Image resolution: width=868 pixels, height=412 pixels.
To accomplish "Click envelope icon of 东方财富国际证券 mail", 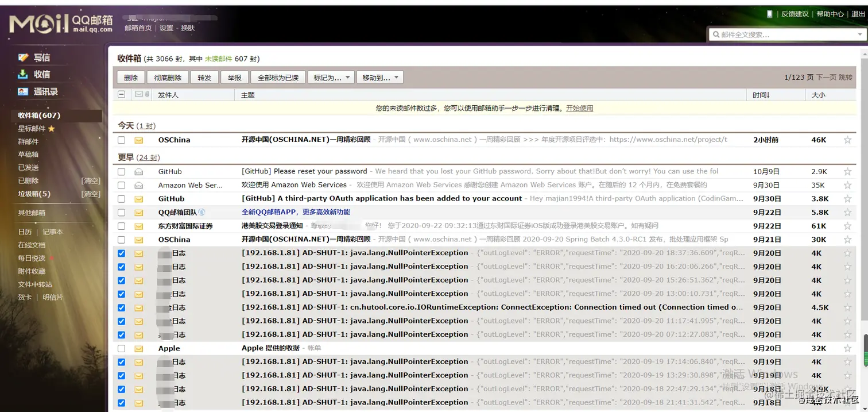I will pos(138,226).
